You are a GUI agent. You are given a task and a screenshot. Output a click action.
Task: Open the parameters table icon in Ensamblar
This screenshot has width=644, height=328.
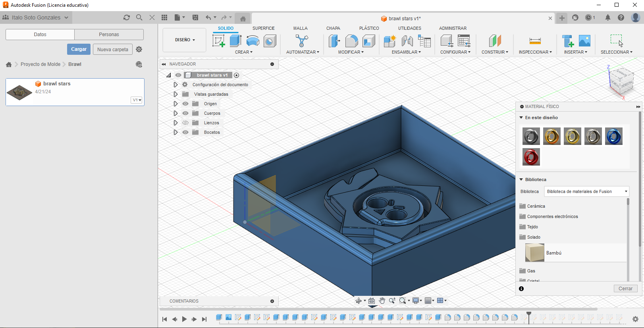pos(424,41)
